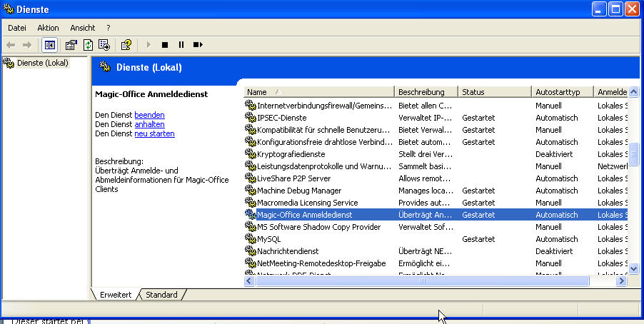Click the gear icon of Nachrichtendienst
This screenshot has width=644, height=324.
(251, 251)
